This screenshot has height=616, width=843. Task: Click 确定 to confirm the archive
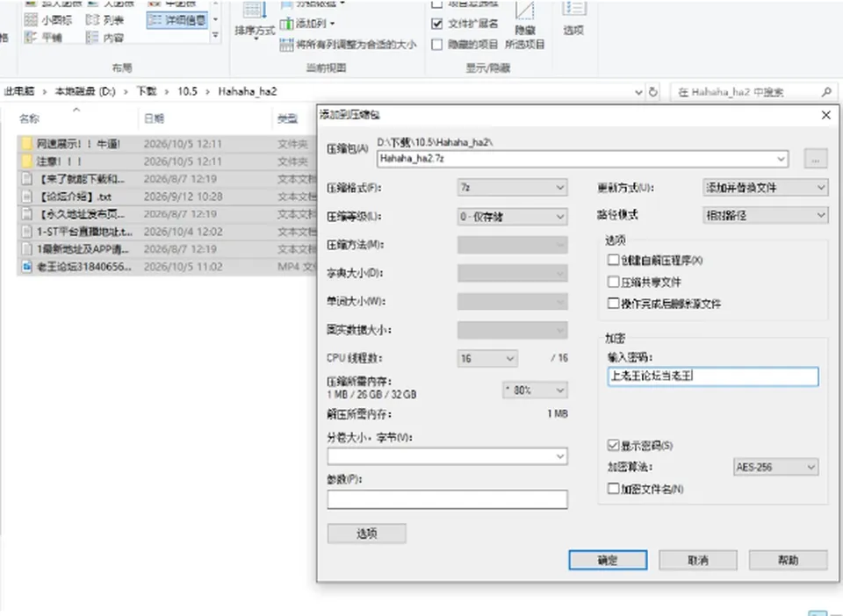point(608,560)
